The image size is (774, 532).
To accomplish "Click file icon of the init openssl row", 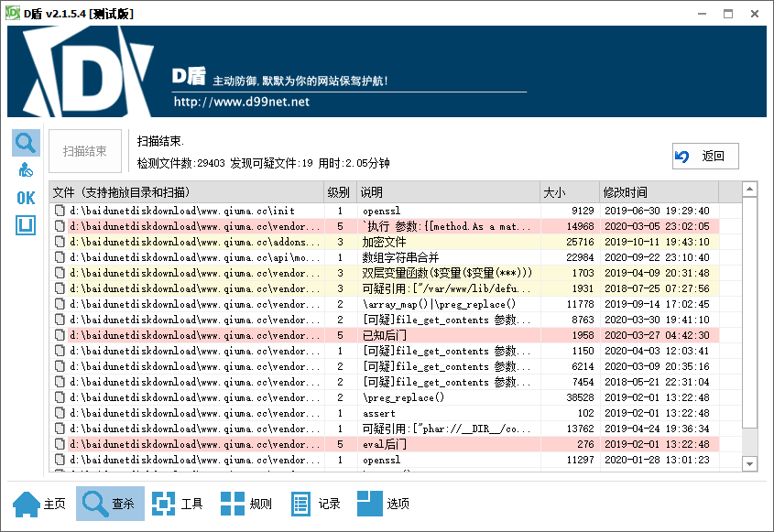I will pyautogui.click(x=60, y=211).
